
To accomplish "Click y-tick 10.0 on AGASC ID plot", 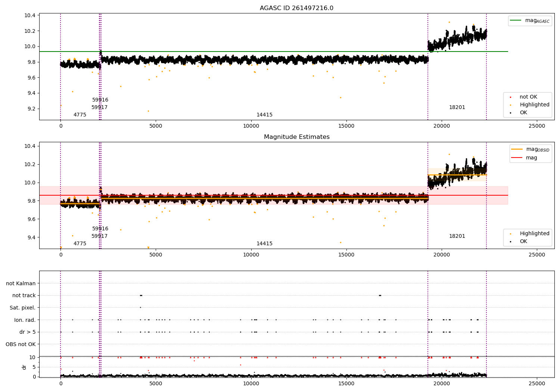I will coord(29,47).
